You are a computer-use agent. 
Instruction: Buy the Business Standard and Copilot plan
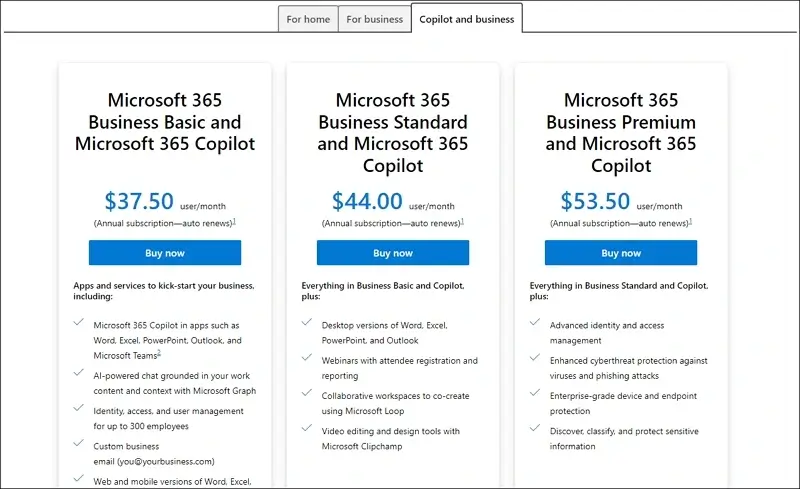(393, 253)
